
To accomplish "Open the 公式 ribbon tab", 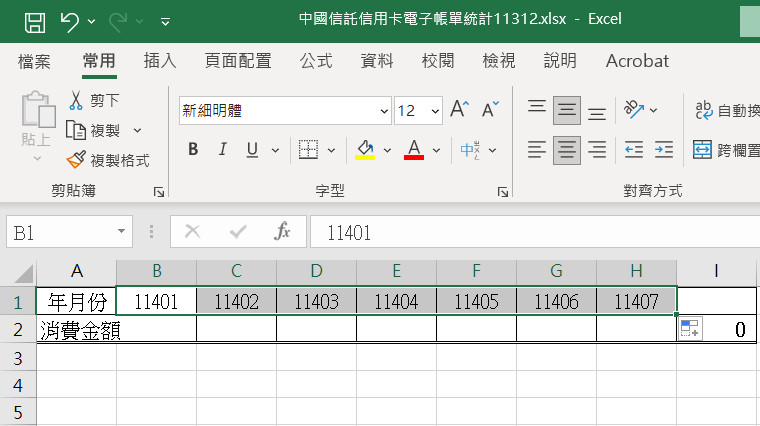I will [316, 61].
